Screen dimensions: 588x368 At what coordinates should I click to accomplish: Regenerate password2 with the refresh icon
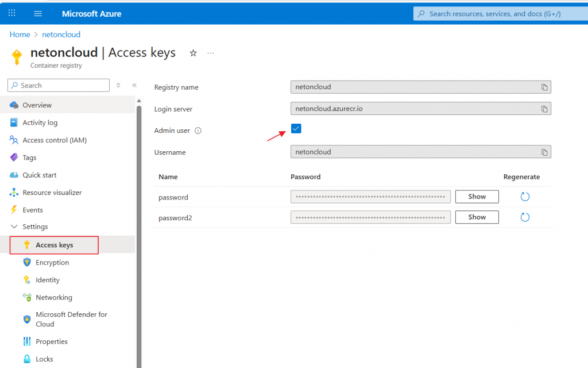pyautogui.click(x=524, y=217)
